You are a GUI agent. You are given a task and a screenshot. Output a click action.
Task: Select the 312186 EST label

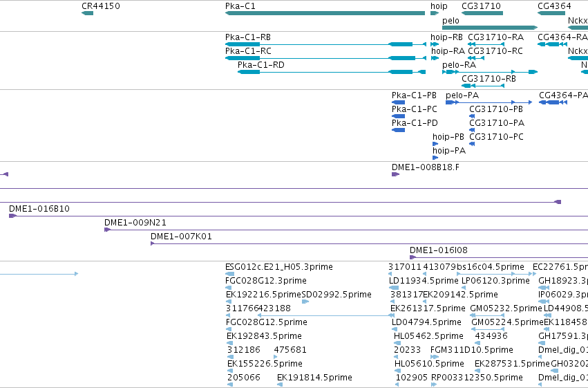(244, 350)
